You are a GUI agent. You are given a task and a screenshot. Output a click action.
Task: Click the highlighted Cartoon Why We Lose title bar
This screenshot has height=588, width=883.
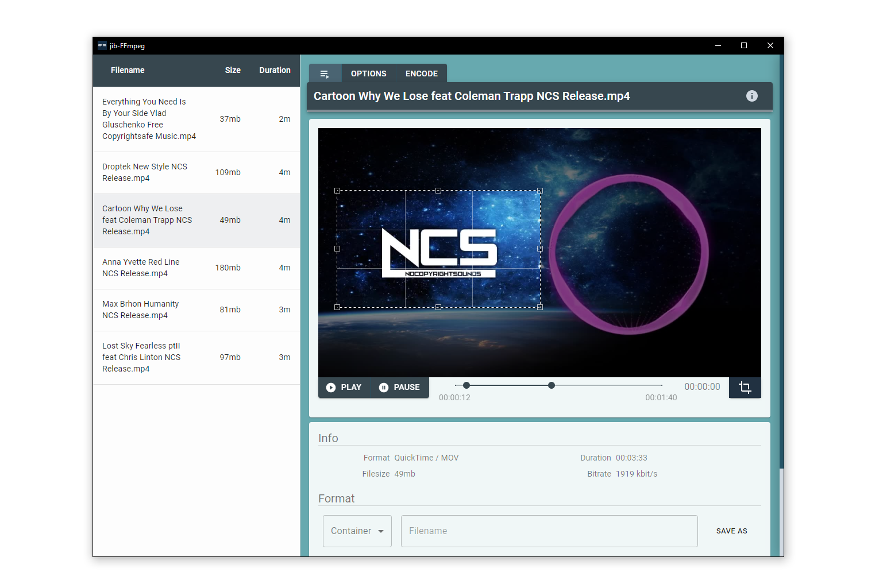pos(471,96)
